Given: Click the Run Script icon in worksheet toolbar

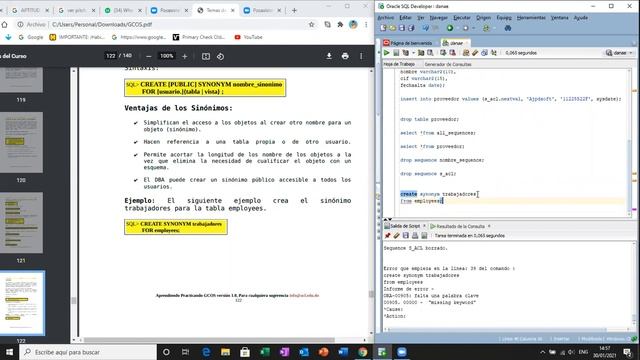Looking at the screenshot, I should [396, 53].
